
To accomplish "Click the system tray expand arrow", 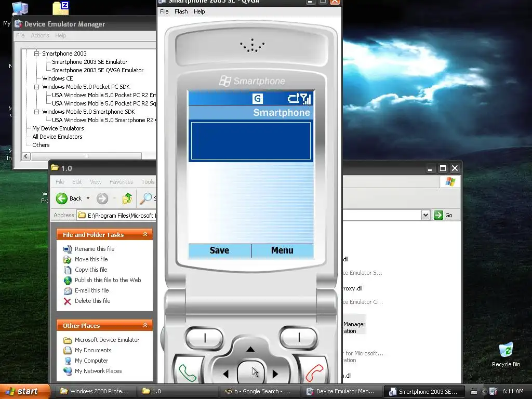I will tap(484, 392).
